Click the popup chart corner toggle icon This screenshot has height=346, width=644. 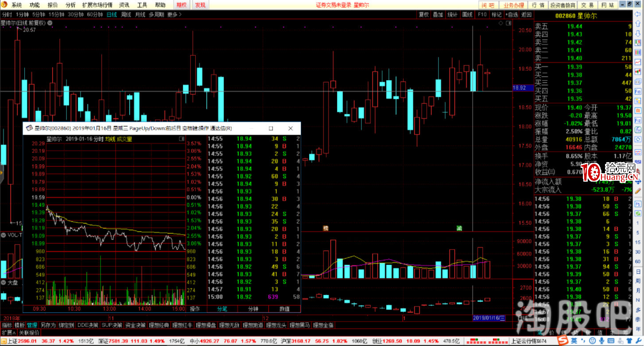tap(181, 139)
